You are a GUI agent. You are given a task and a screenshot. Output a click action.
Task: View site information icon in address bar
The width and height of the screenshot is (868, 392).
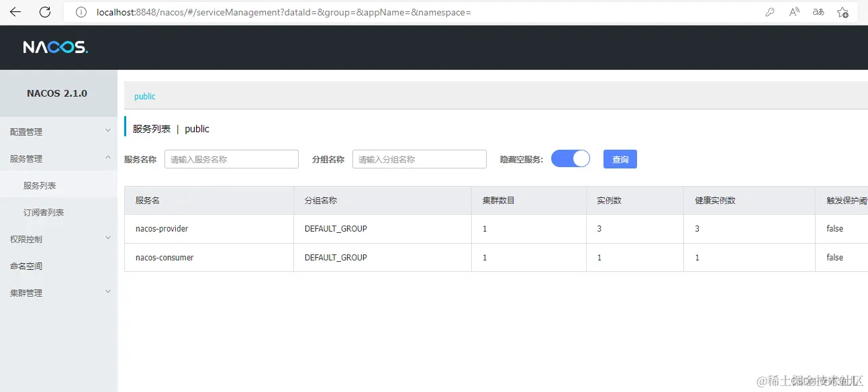[81, 12]
